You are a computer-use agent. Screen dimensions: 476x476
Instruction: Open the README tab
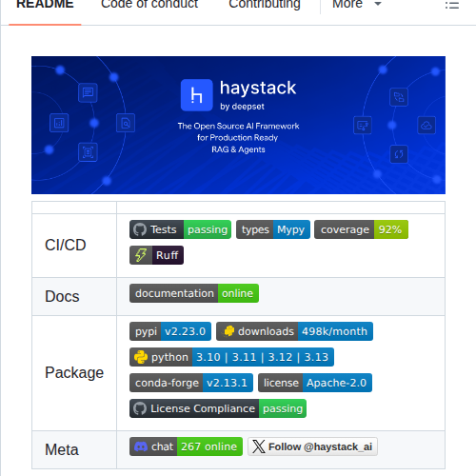click(x=45, y=5)
